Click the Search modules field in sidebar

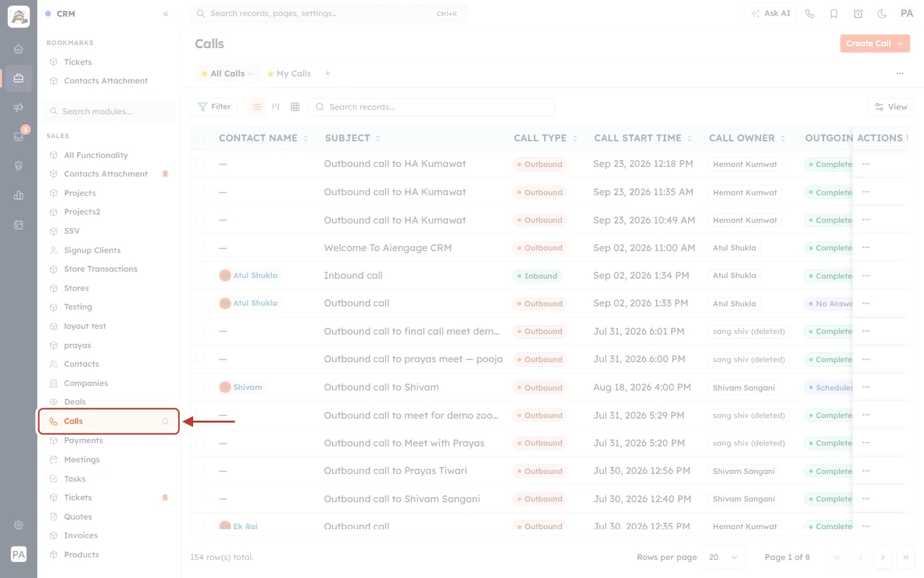pyautogui.click(x=109, y=111)
